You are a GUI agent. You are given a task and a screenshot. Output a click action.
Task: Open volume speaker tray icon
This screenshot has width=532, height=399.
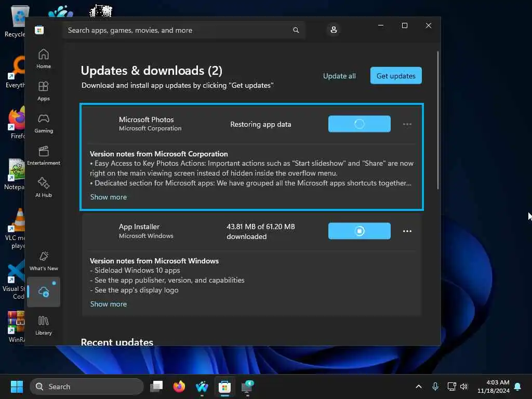[x=464, y=387]
